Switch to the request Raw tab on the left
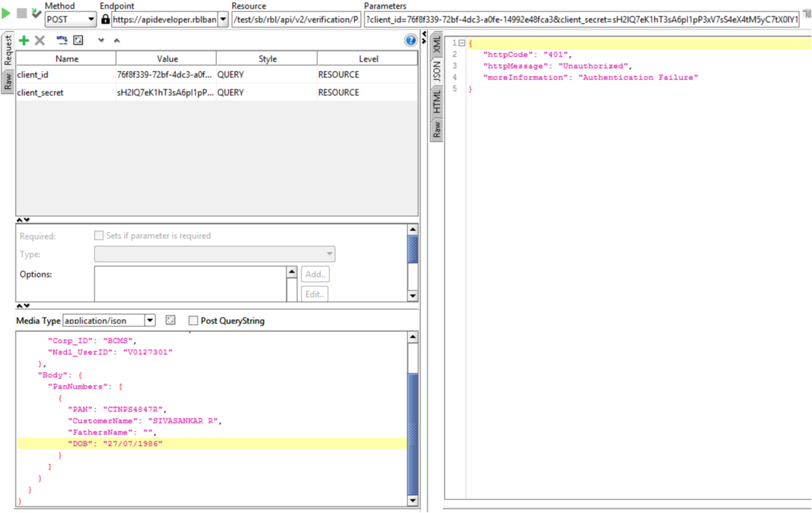This screenshot has height=513, width=812. pos(8,82)
